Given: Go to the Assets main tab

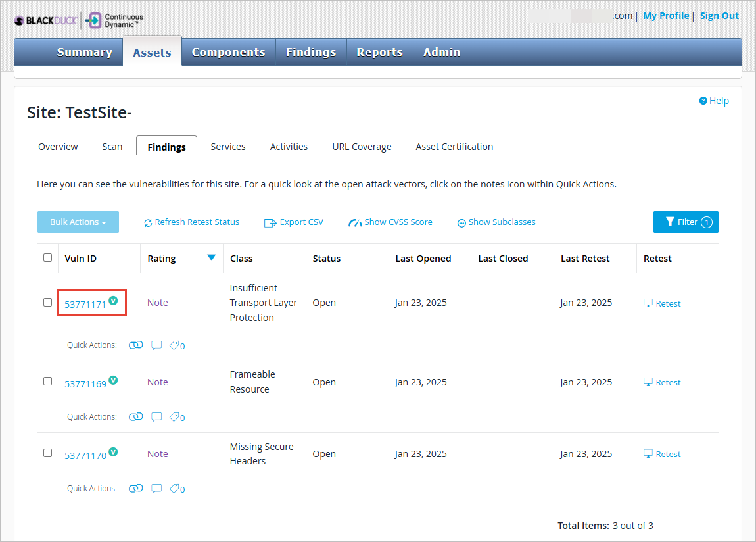Looking at the screenshot, I should click(x=153, y=52).
